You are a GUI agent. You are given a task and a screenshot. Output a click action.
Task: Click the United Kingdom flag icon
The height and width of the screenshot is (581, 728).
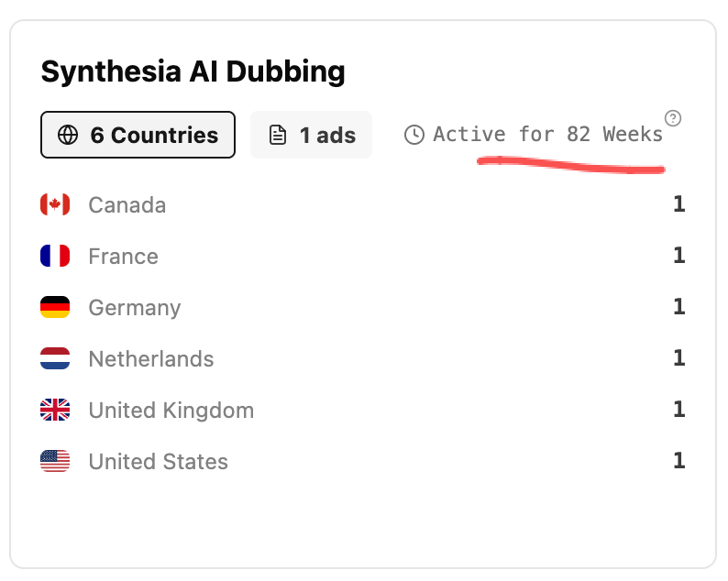pos(55,410)
